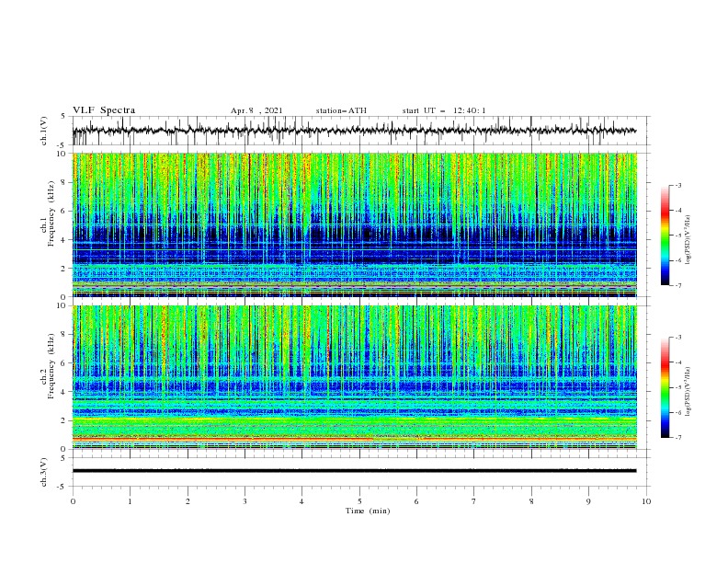Click the time axis tick label "10"
Image resolution: width=728 pixels, height=563 pixels.
[x=646, y=501]
